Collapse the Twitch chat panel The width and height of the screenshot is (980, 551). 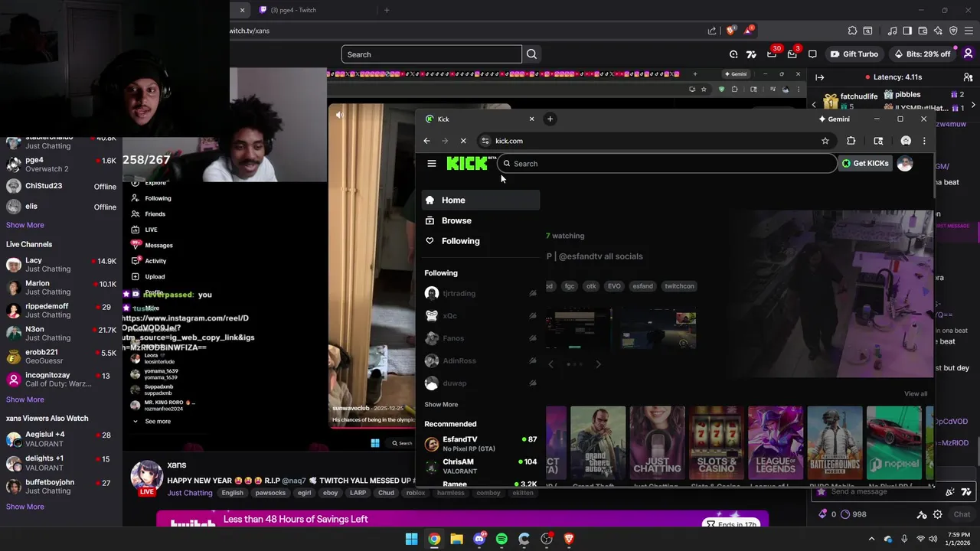tap(819, 77)
